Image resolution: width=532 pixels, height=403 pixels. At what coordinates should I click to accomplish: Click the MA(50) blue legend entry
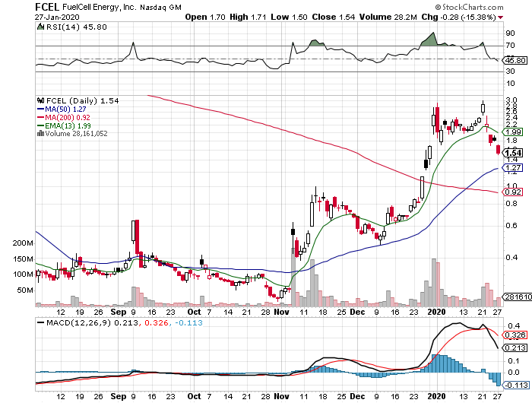pyautogui.click(x=65, y=109)
